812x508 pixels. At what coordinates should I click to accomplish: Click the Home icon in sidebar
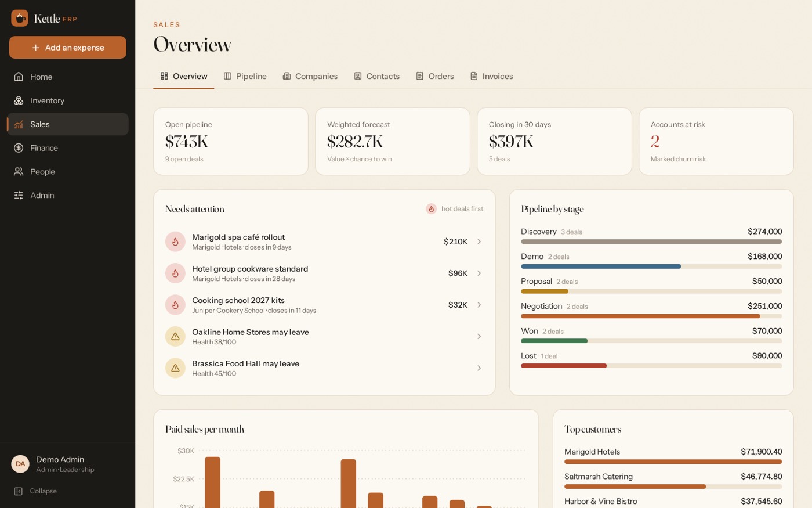(19, 77)
